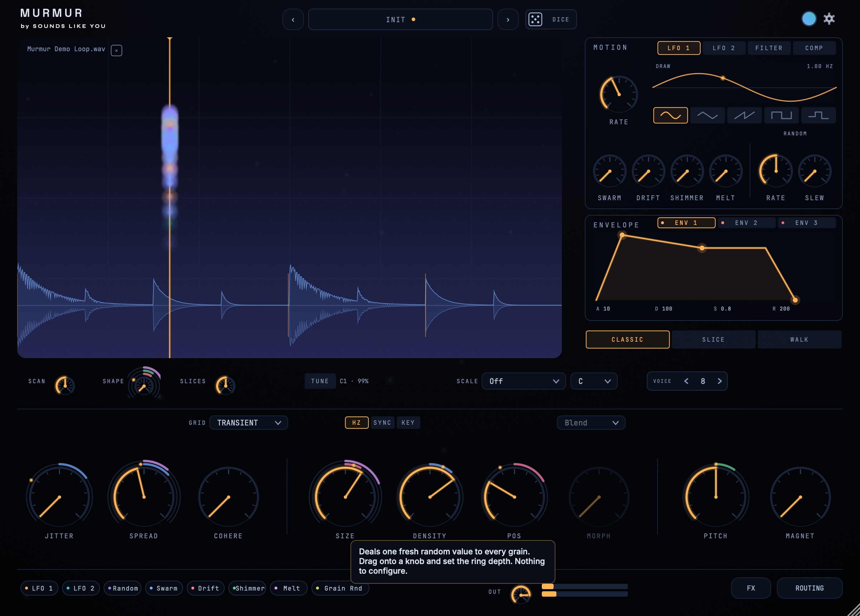The width and height of the screenshot is (860, 616).
Task: Decrease the voice count
Action: click(x=686, y=381)
